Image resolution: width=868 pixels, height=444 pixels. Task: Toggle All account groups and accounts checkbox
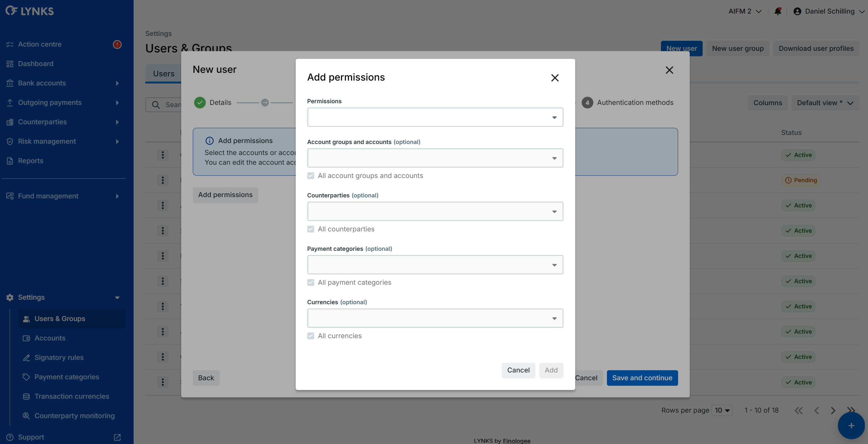[x=311, y=176]
